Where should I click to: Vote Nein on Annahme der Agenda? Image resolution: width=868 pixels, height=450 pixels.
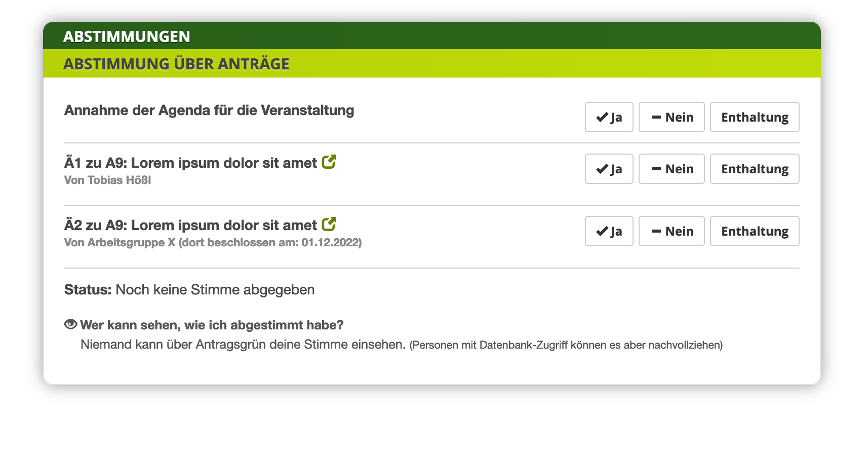pyautogui.click(x=671, y=117)
